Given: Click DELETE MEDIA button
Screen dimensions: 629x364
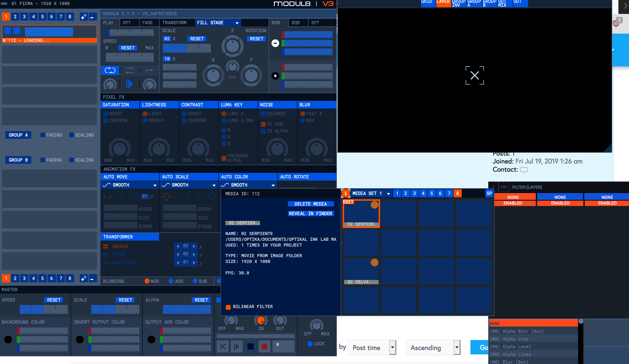Looking at the screenshot, I should (x=310, y=204).
